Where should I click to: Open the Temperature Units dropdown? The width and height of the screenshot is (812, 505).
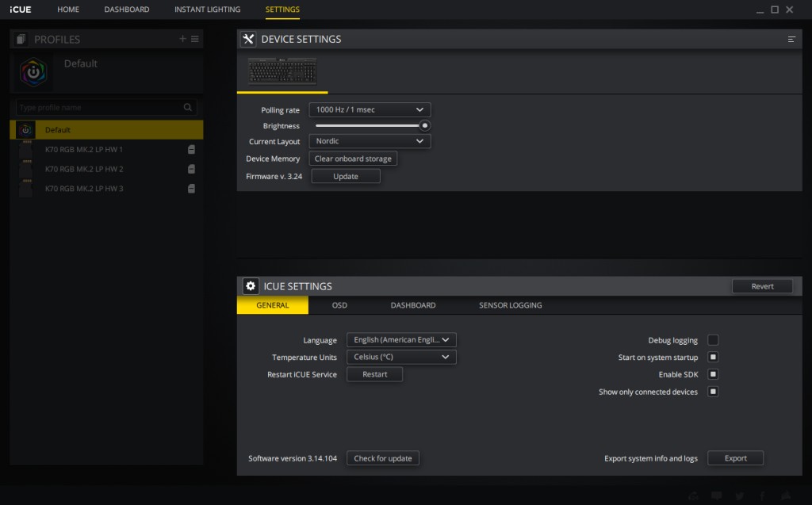click(x=401, y=357)
